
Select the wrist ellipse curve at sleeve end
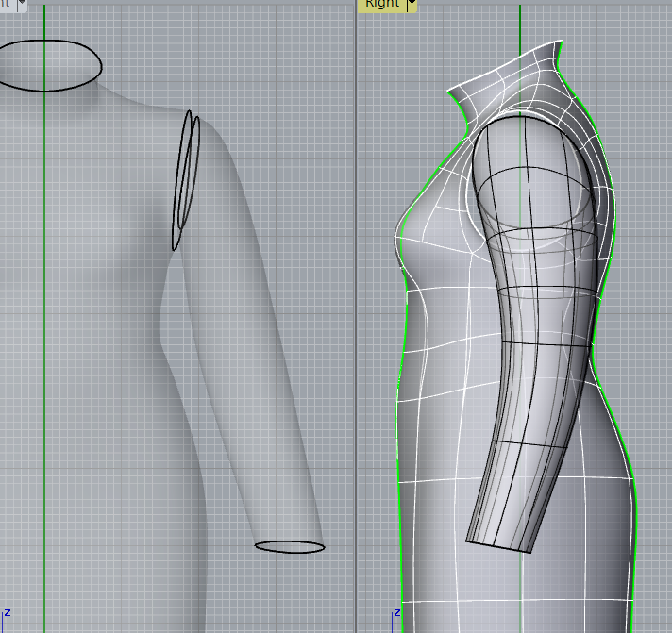click(x=290, y=547)
